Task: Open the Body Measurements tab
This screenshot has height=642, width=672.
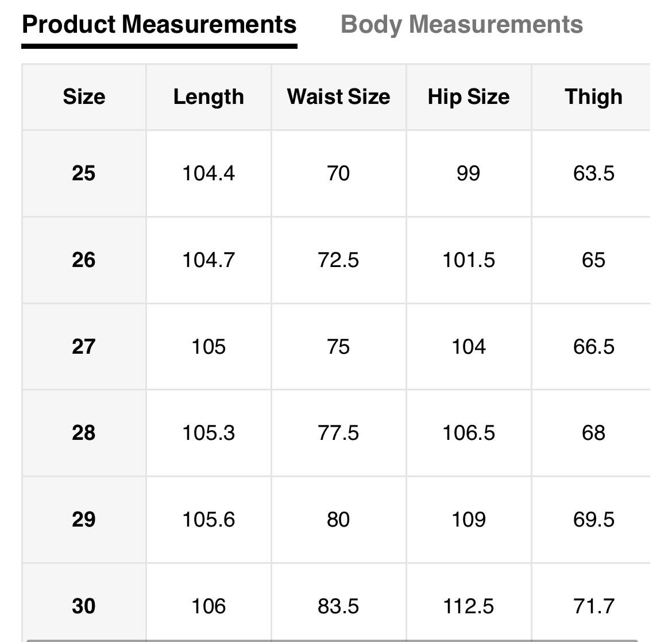Action: [462, 25]
